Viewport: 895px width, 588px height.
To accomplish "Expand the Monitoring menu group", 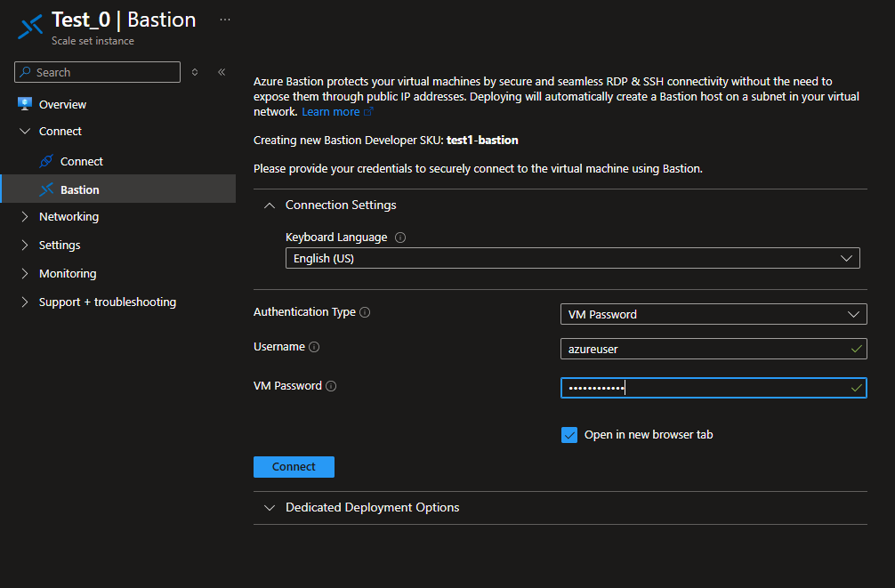I will coord(25,273).
